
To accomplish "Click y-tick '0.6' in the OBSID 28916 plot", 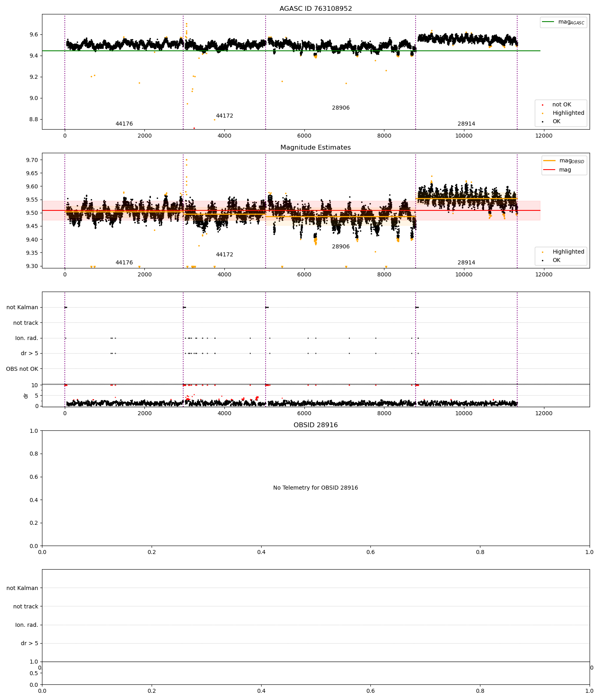I will pyautogui.click(x=34, y=477).
